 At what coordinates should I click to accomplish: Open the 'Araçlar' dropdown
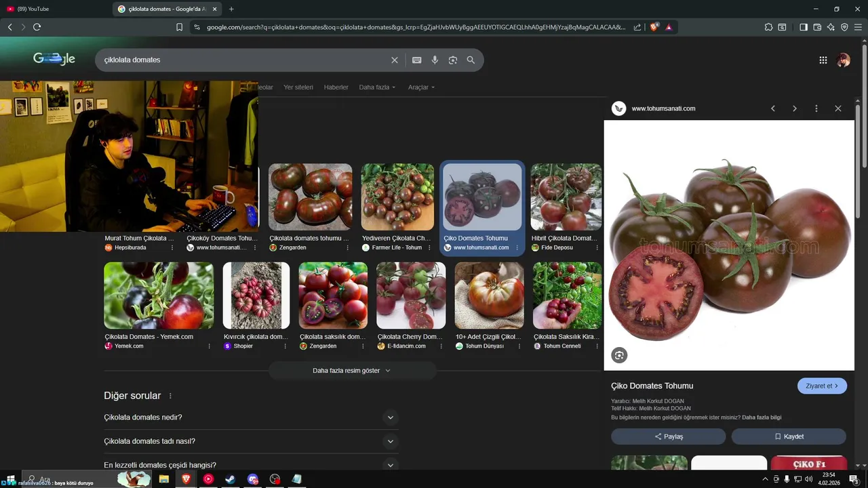click(x=421, y=87)
